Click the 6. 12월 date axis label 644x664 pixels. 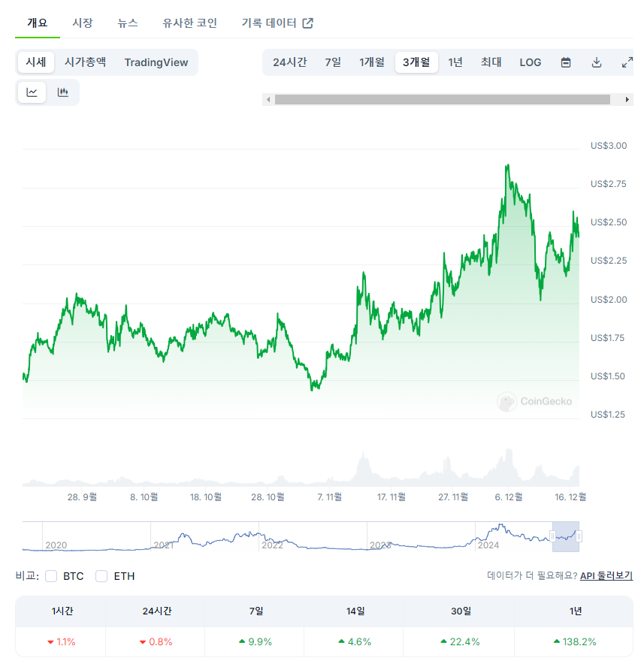[x=509, y=497]
